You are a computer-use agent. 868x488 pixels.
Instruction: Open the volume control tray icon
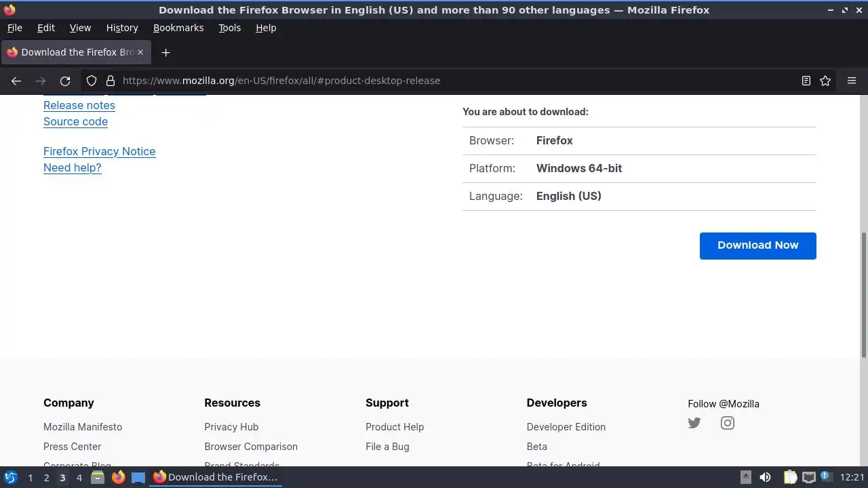click(766, 477)
